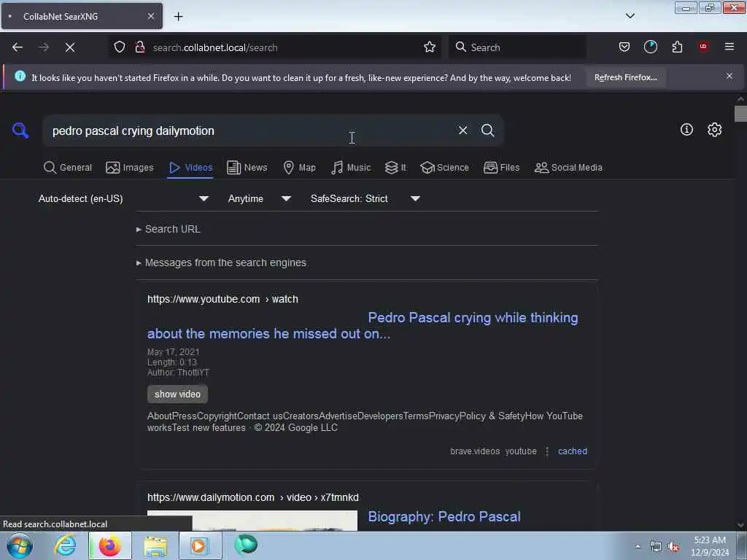Open the Pocket save icon
This screenshot has height=560, width=747.
(624, 47)
